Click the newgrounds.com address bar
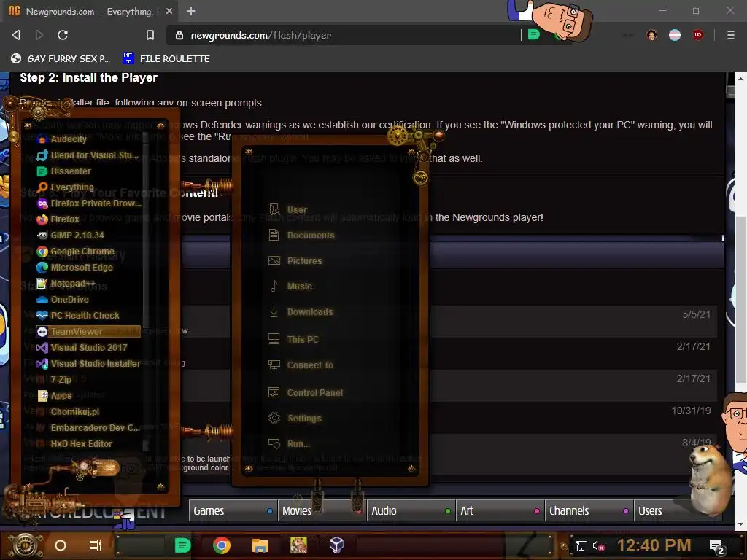The image size is (747, 560). pos(343,35)
